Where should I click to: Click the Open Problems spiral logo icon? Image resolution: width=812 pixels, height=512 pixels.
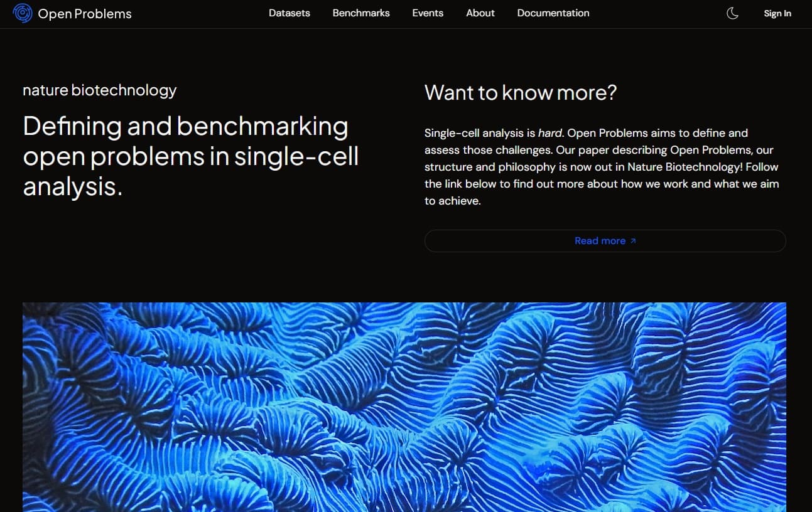tap(23, 13)
